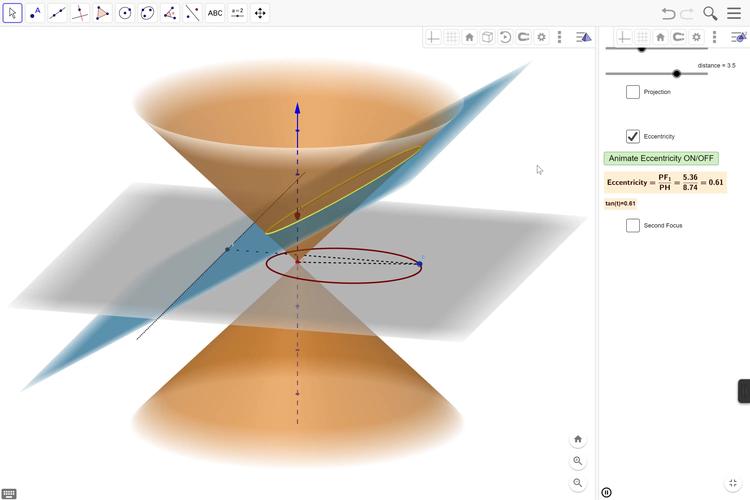This screenshot has width=750, height=500.
Task: Exit fullscreen with the collapse arrows
Action: [x=733, y=483]
